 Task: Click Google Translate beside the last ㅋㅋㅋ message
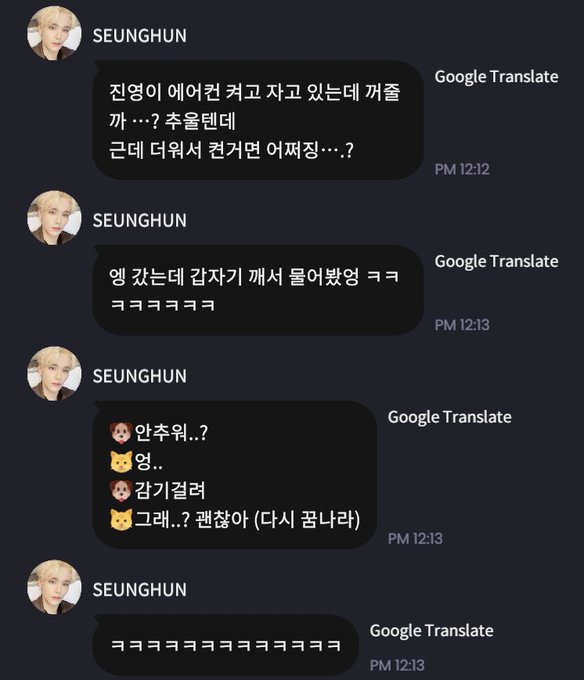(x=431, y=631)
